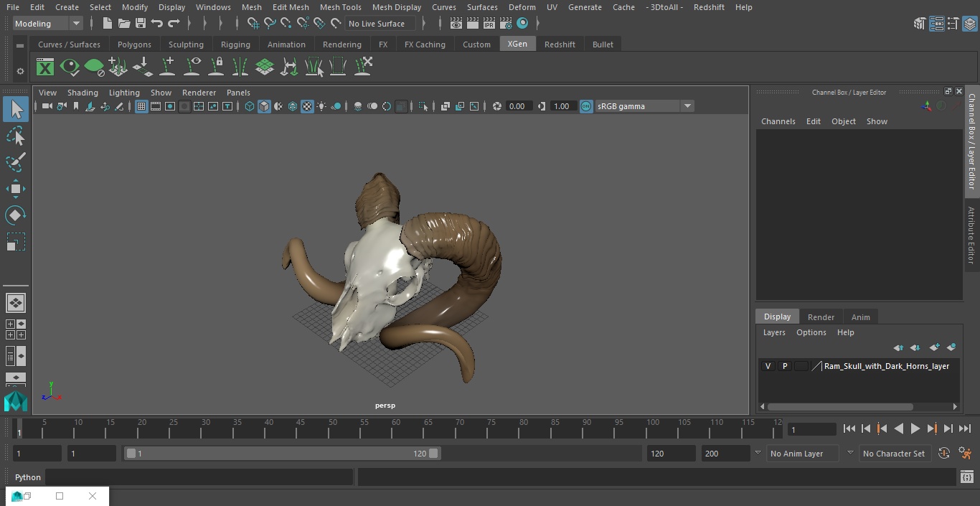
Task: Choose the Move tool in left toolbox
Action: [x=16, y=189]
